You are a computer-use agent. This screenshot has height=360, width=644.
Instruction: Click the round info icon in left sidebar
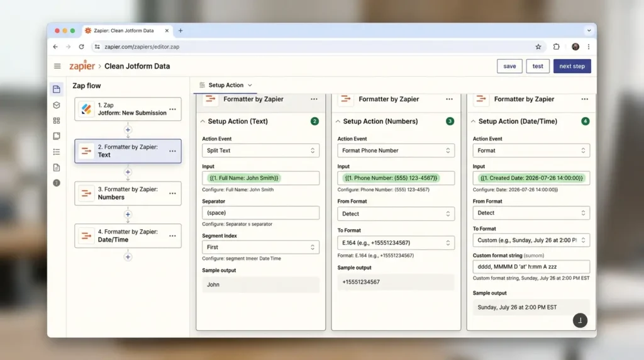[57, 183]
